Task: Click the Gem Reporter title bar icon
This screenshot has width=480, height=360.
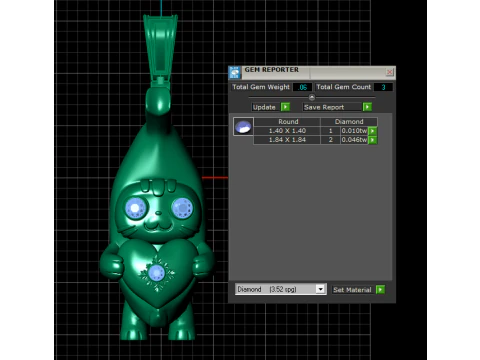Action: click(235, 72)
